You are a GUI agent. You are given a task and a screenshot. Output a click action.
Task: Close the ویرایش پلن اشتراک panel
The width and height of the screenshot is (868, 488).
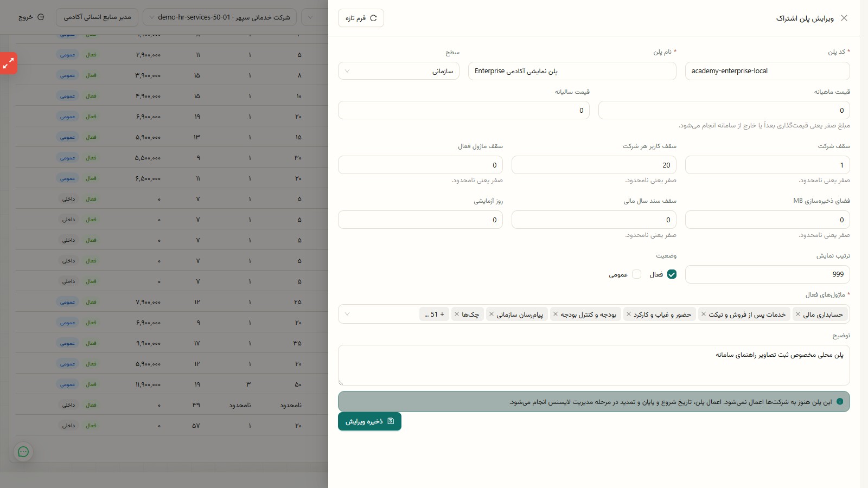[844, 18]
